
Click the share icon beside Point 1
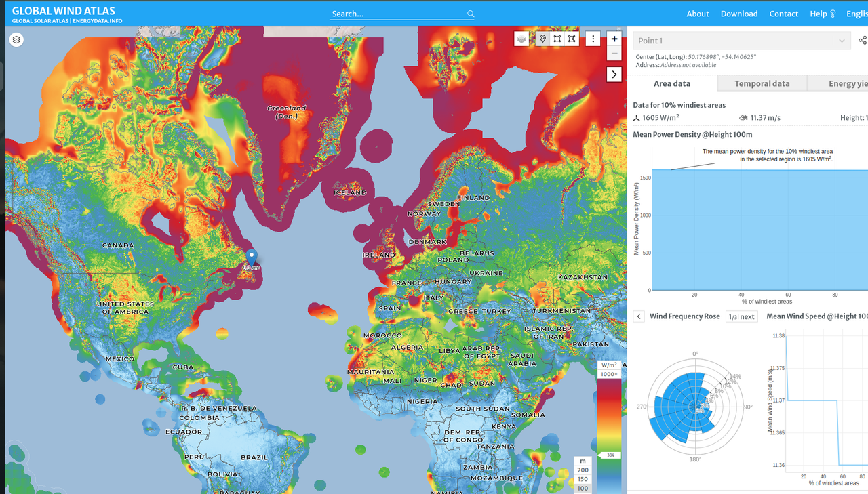pos(862,41)
